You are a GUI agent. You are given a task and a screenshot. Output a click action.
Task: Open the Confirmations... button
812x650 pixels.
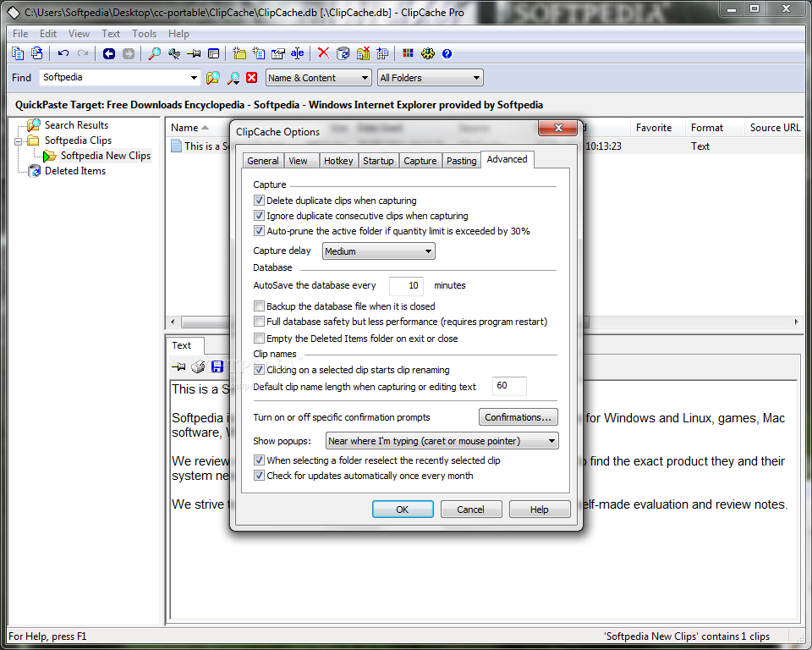click(518, 417)
